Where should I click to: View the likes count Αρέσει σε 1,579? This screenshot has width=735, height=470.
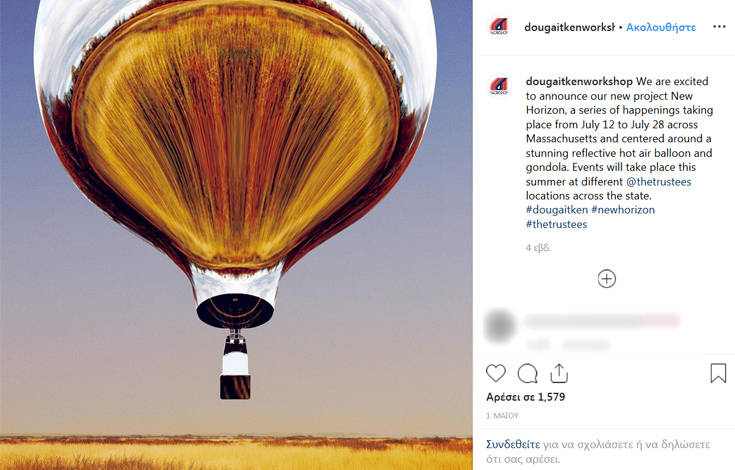coord(525,397)
